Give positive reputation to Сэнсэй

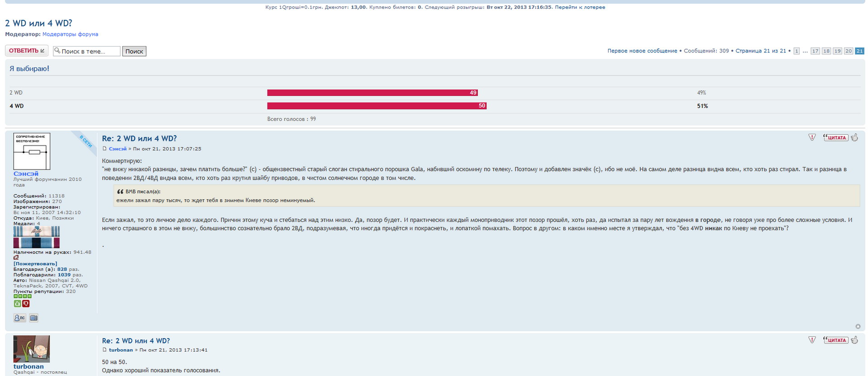click(x=17, y=304)
